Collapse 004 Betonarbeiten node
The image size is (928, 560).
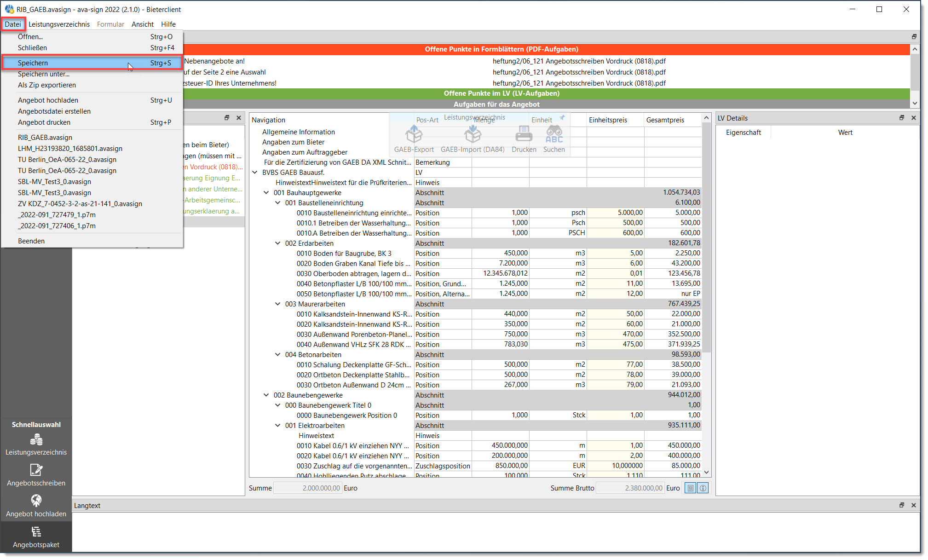[278, 355]
